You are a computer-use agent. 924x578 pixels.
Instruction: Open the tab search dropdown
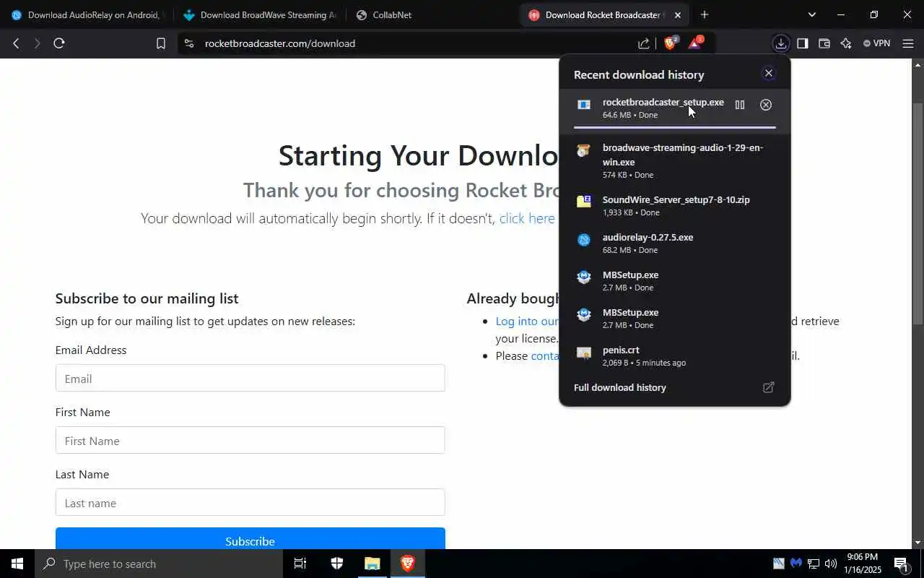pos(812,14)
